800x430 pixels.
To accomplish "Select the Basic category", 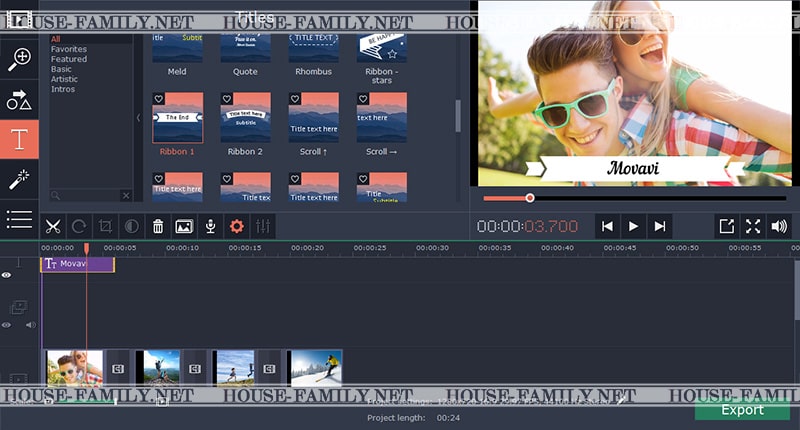I will coord(61,69).
